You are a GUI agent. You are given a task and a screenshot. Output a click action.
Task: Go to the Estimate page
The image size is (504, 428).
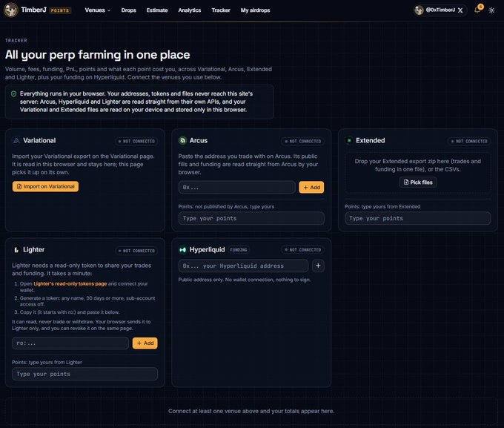point(157,10)
